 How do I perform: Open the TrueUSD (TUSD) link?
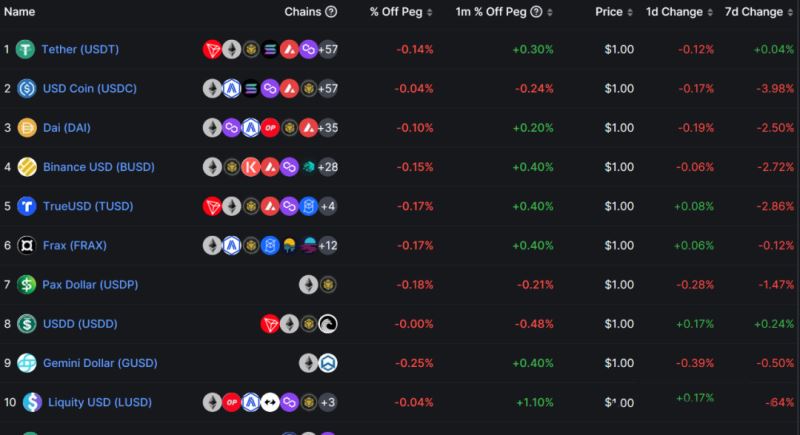point(88,206)
